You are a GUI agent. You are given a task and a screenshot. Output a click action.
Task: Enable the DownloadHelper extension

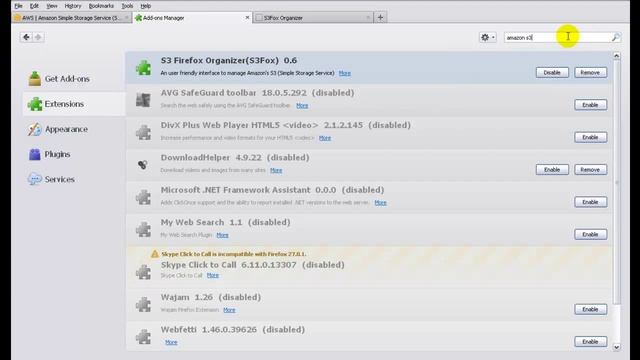(552, 169)
